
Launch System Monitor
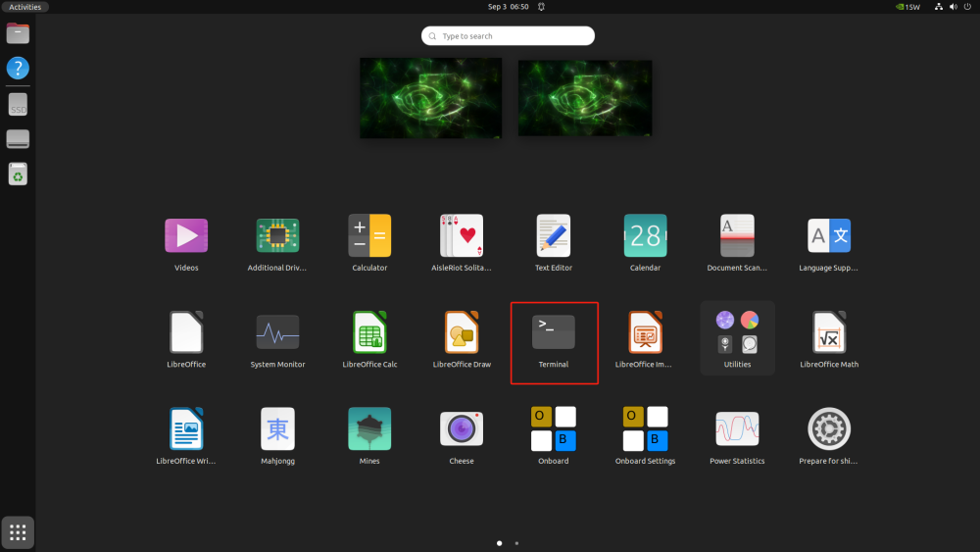[277, 333]
